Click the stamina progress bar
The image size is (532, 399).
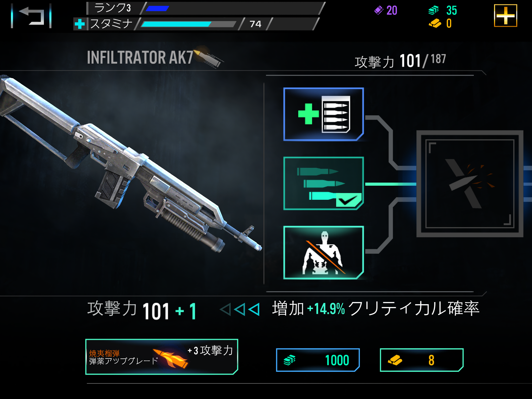188,24
